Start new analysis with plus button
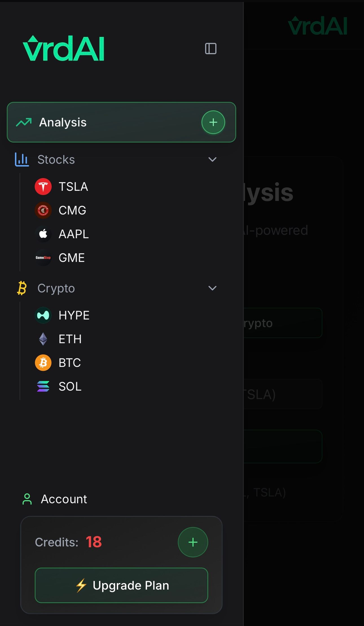Screen dimensions: 364x626 [213, 122]
